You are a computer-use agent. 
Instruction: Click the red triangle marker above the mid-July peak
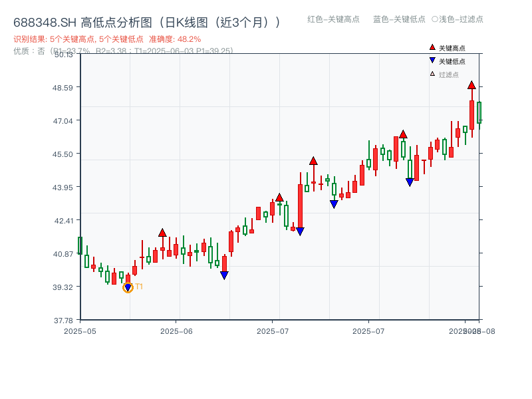point(313,160)
